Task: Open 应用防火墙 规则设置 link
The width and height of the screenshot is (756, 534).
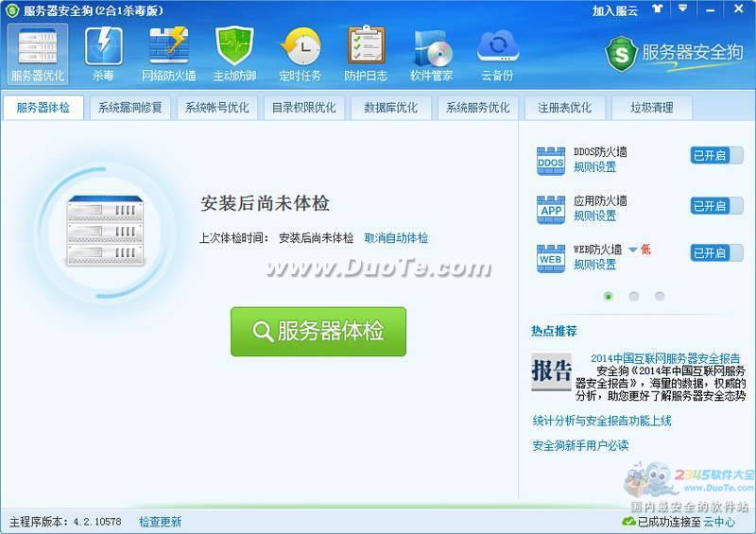Action: (595, 216)
